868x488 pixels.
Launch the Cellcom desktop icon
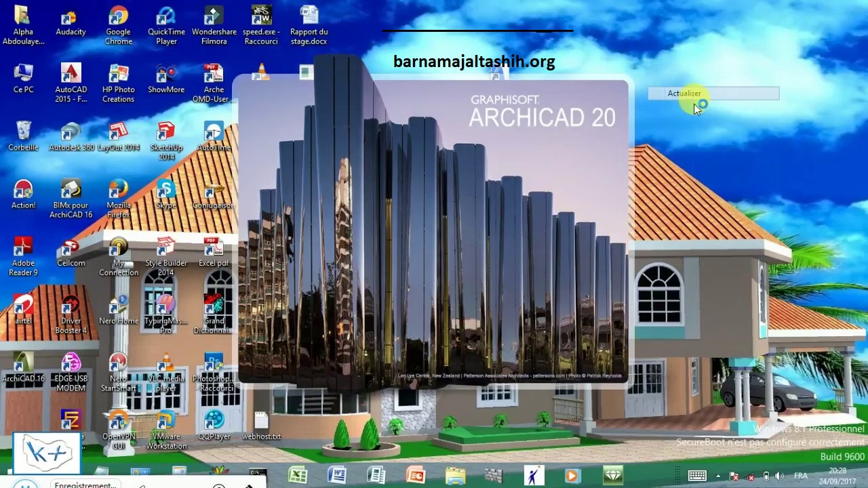tap(71, 251)
